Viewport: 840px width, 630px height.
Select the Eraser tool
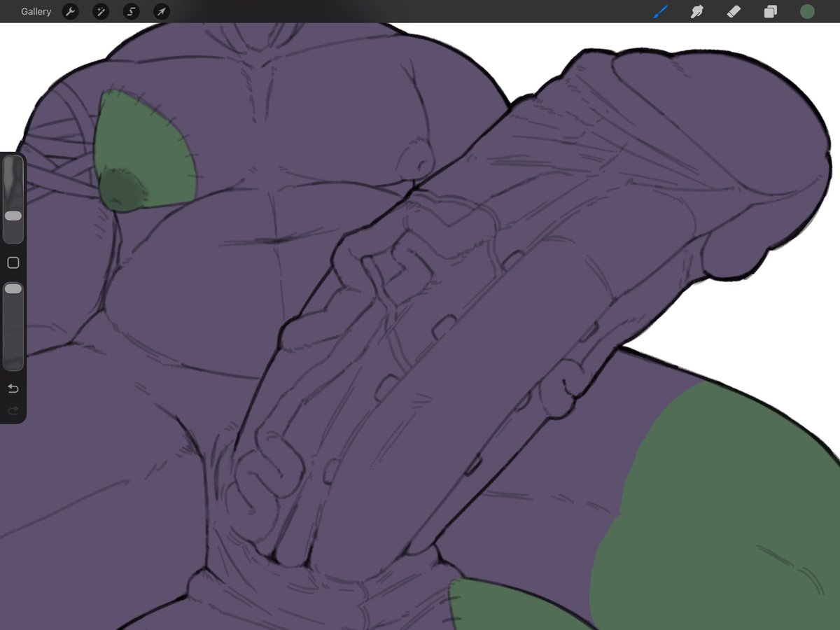click(734, 11)
